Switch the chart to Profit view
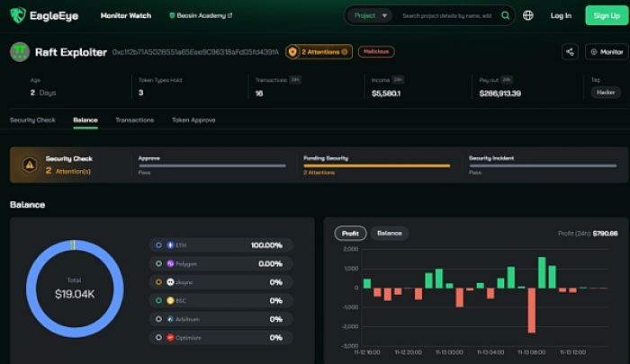Viewport: 630px width, 364px height. (x=350, y=233)
